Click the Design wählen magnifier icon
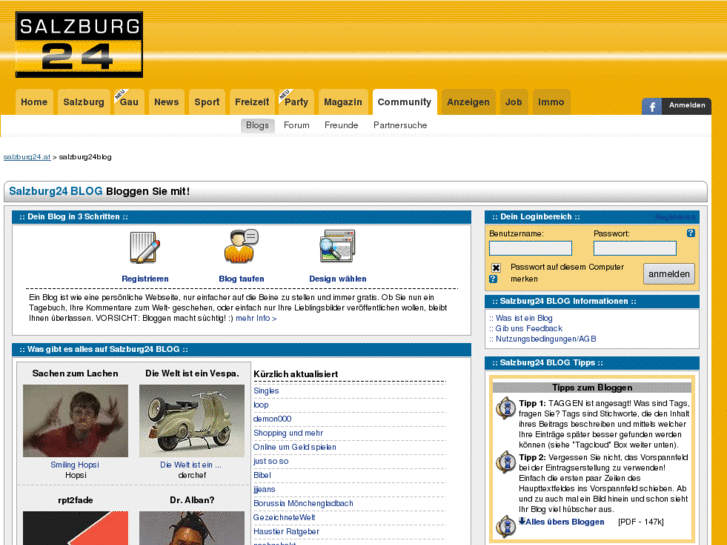 338,246
